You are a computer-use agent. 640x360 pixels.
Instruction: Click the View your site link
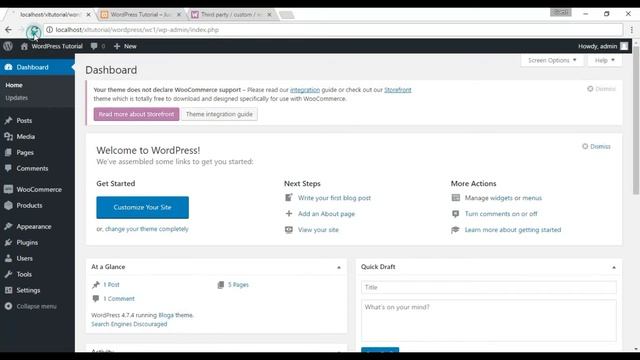tap(318, 229)
